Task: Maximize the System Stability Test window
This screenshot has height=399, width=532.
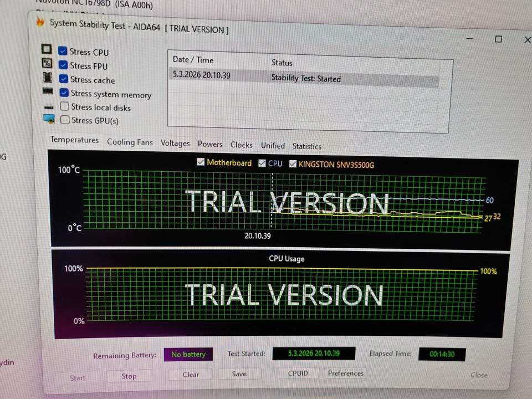Action: point(498,39)
